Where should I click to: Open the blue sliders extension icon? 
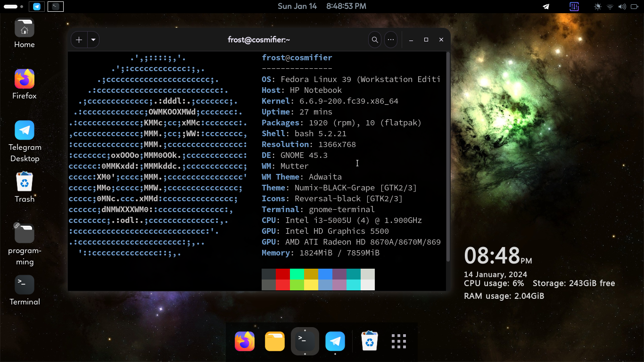pyautogui.click(x=574, y=7)
